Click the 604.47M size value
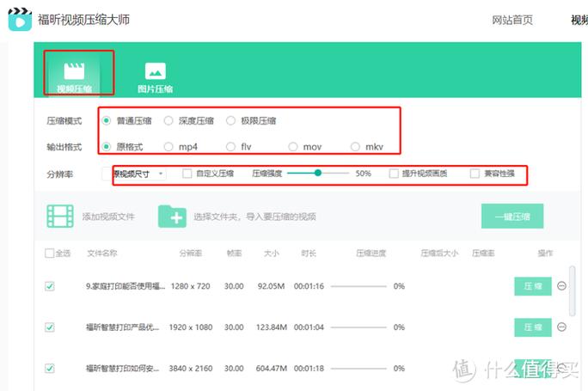The image size is (588, 391). (x=272, y=368)
